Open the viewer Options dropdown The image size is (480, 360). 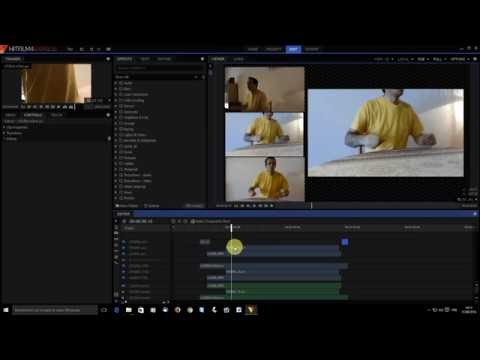coord(460,59)
